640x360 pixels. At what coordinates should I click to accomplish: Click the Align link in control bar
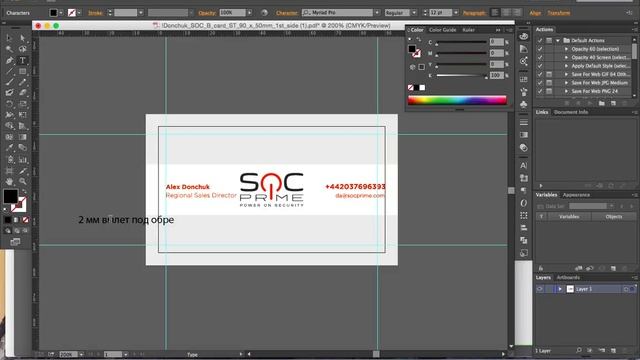535,13
